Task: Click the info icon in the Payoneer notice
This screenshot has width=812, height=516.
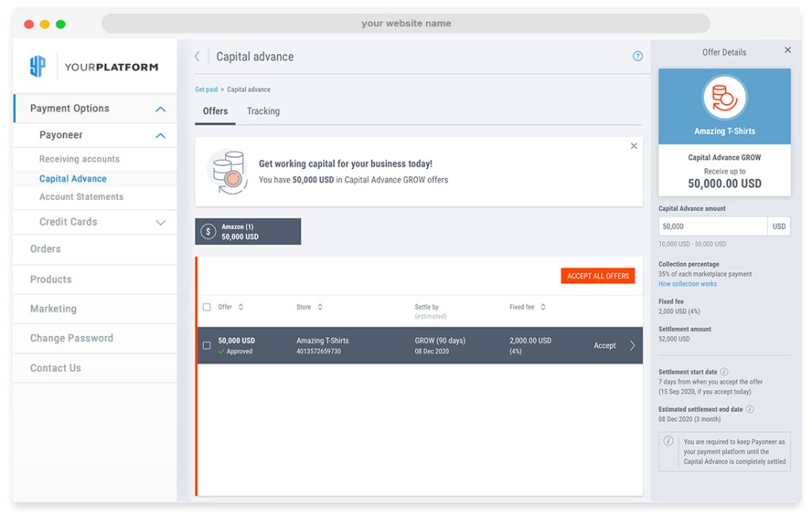Action: (668, 441)
